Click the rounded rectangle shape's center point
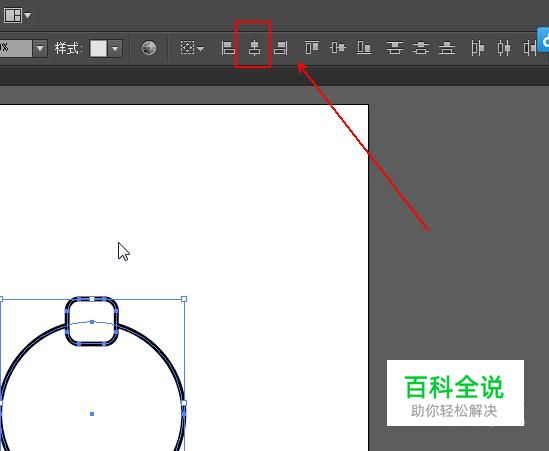549x451 pixels. 92,321
